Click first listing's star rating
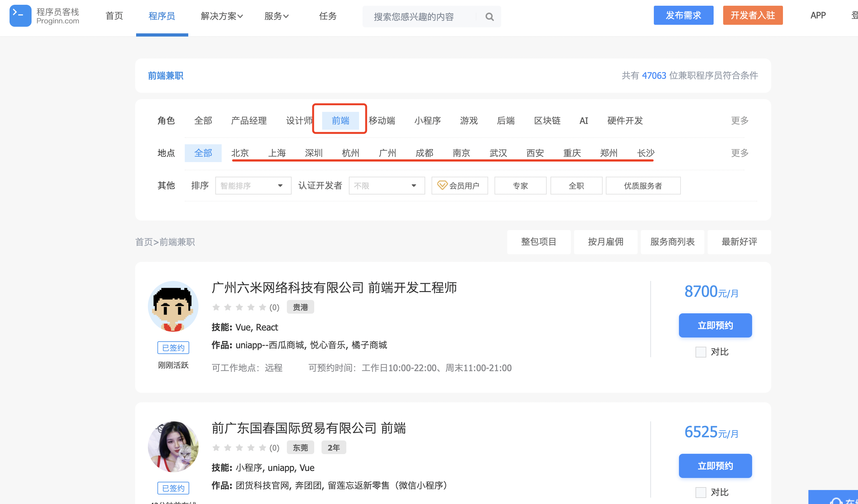The width and height of the screenshot is (858, 504). click(239, 307)
